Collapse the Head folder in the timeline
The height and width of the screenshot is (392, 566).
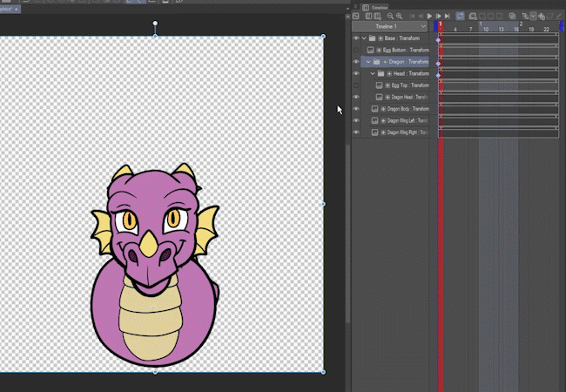pos(374,74)
